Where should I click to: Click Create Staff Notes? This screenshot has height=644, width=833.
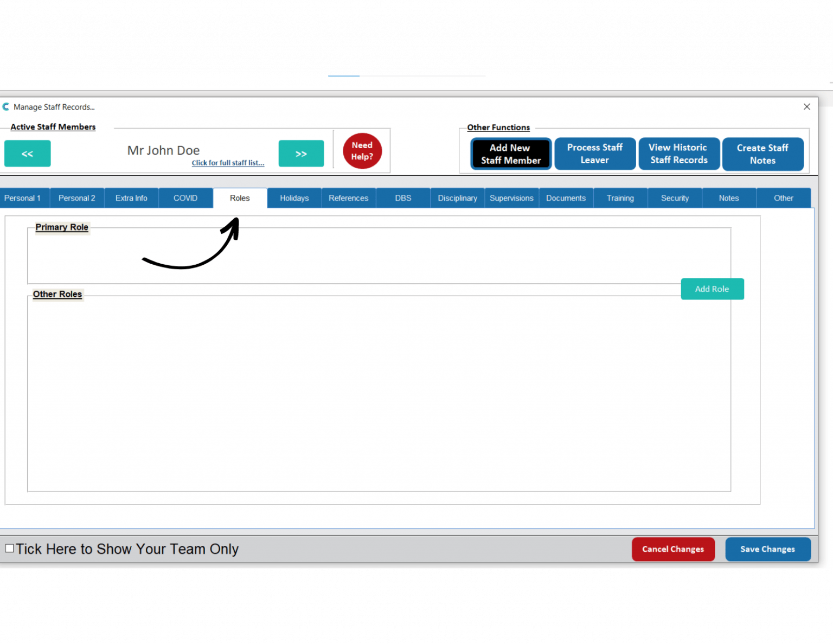pos(762,154)
